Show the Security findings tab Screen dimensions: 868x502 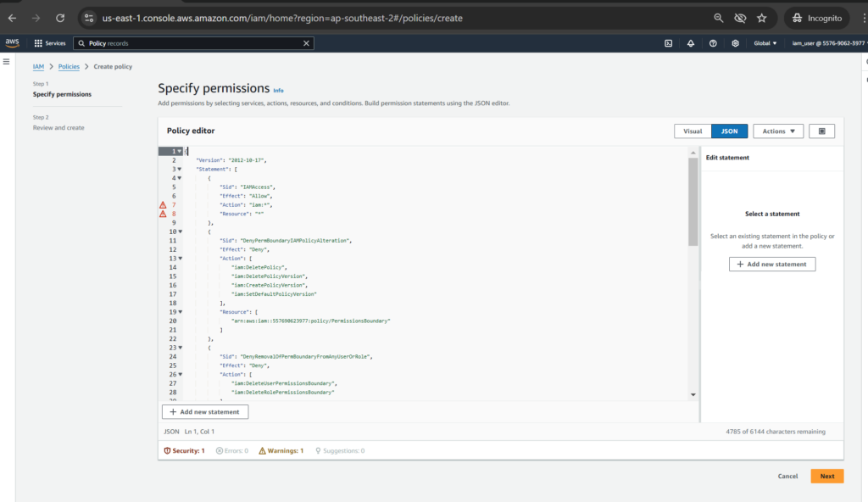(x=184, y=450)
